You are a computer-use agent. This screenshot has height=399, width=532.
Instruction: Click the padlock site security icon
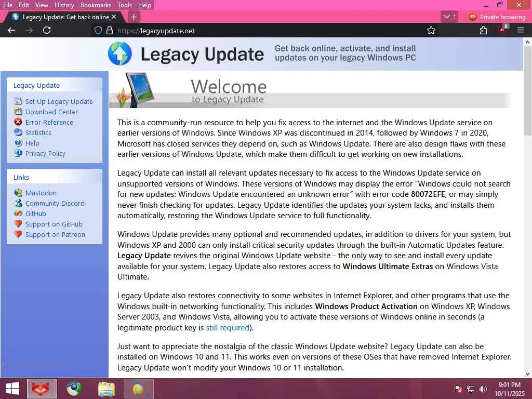pos(110,31)
